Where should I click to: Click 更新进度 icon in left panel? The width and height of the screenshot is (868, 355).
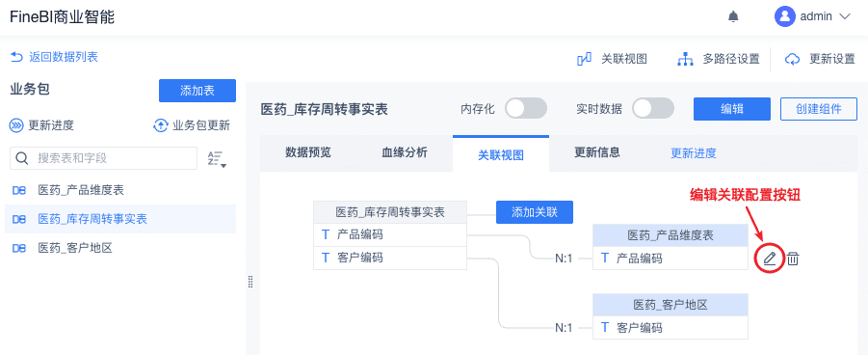pos(16,125)
